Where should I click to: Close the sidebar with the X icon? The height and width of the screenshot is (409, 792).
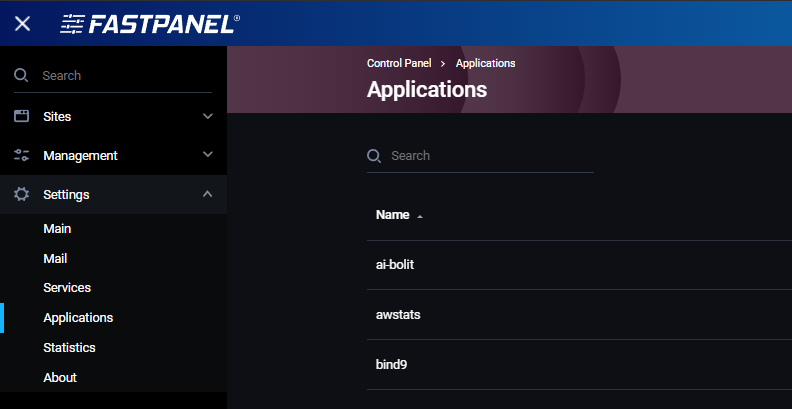coord(22,23)
